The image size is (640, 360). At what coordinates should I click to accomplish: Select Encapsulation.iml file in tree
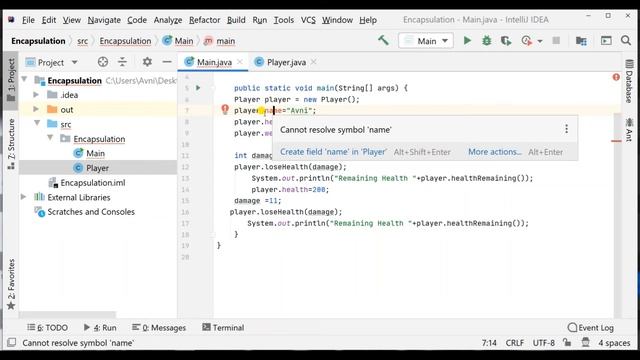pos(93,182)
